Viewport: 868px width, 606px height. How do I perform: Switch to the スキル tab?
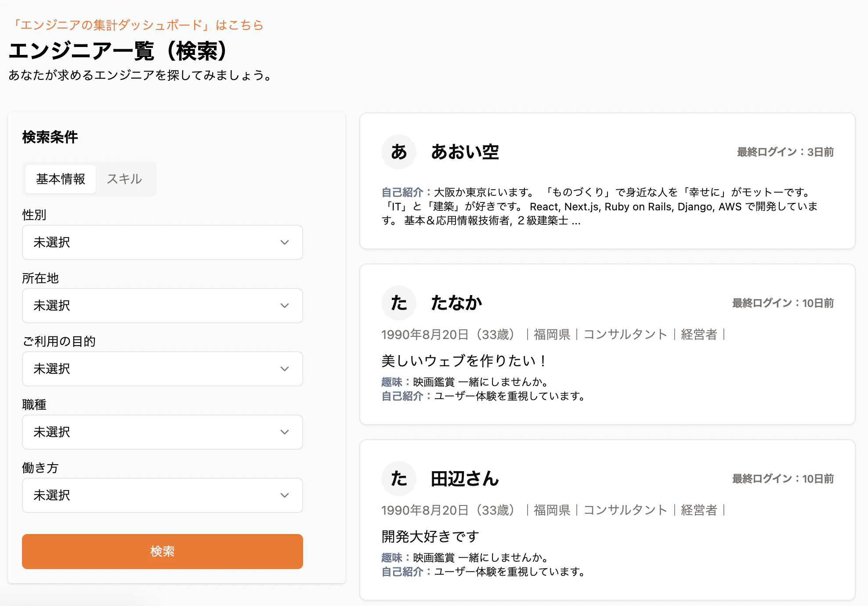point(124,179)
